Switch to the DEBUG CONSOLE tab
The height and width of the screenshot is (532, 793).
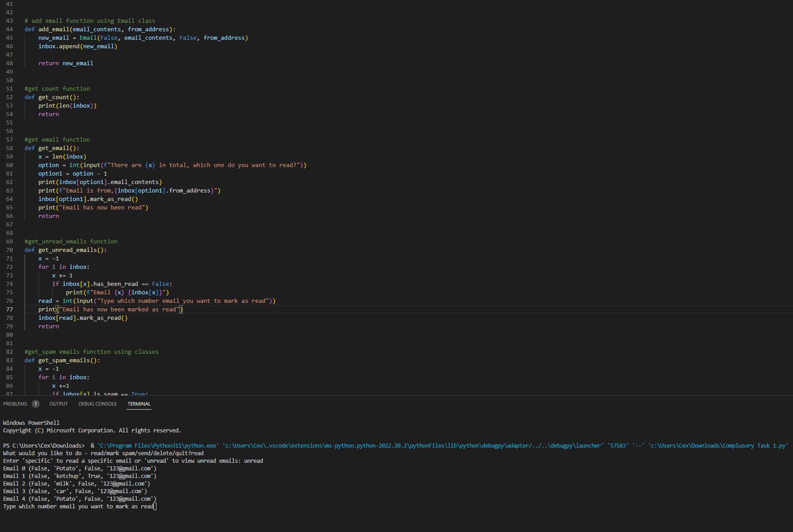click(97, 404)
